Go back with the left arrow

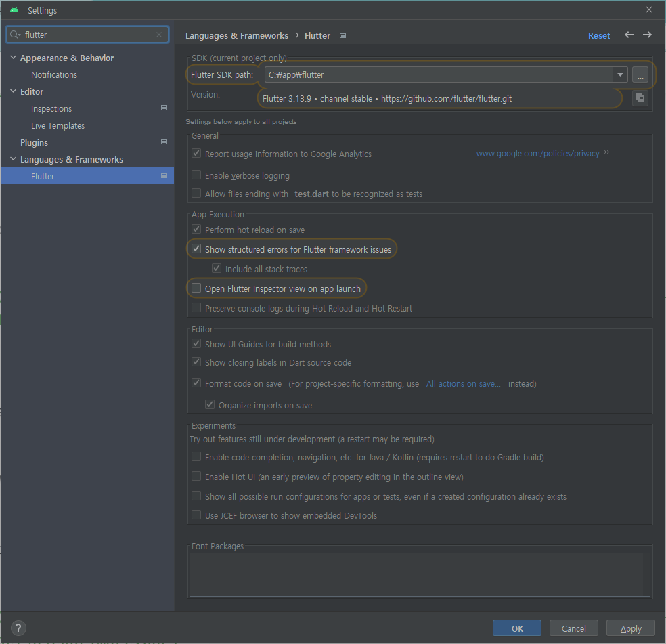(x=629, y=35)
